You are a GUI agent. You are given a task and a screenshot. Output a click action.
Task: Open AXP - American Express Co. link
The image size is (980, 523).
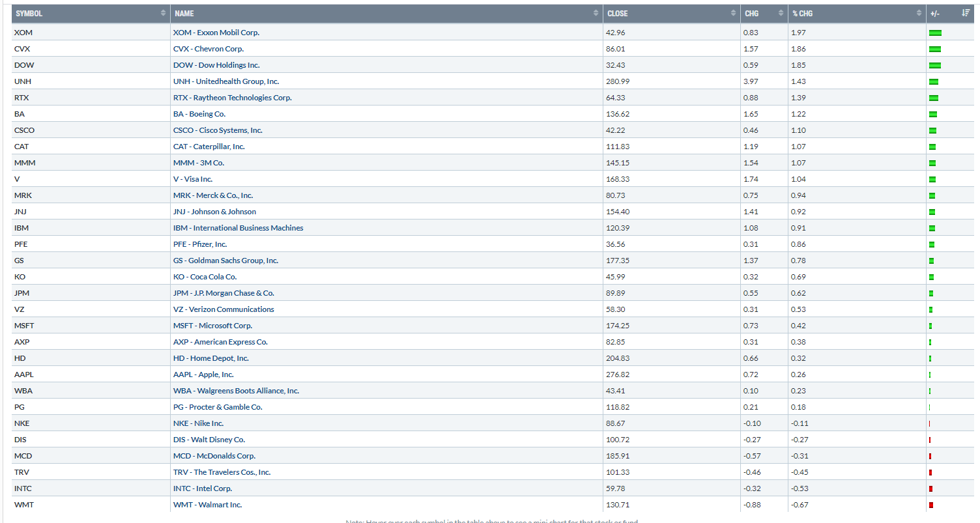pos(221,342)
